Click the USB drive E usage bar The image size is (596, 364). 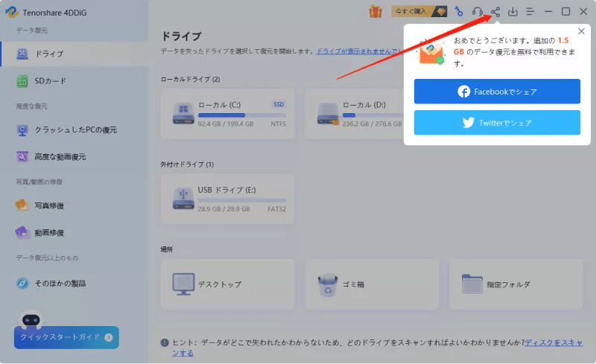click(x=241, y=200)
